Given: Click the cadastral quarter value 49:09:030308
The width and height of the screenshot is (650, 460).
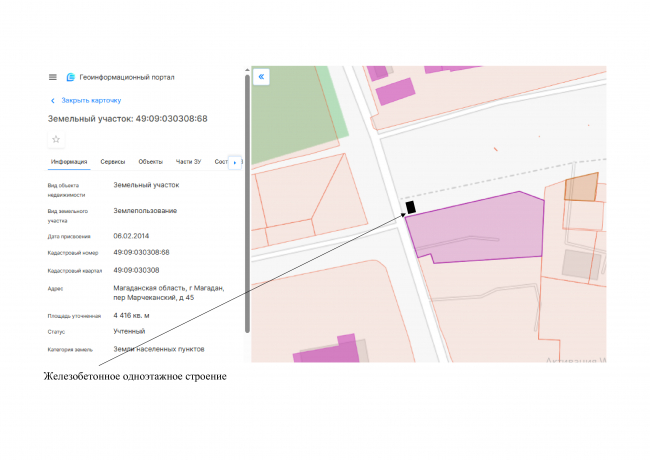Looking at the screenshot, I should 136,270.
